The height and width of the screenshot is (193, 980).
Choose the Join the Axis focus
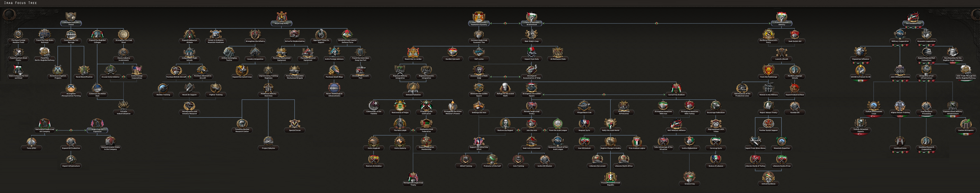(531, 124)
